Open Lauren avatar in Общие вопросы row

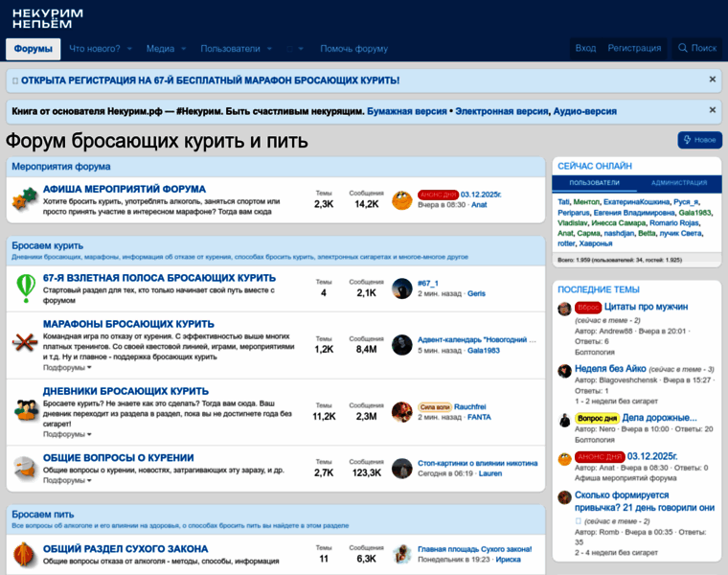402,469
